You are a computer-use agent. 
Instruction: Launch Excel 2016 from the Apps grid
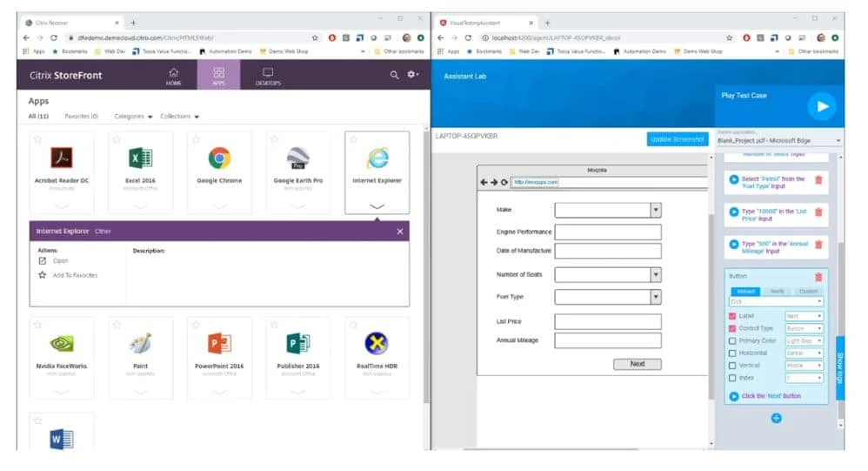[141, 158]
